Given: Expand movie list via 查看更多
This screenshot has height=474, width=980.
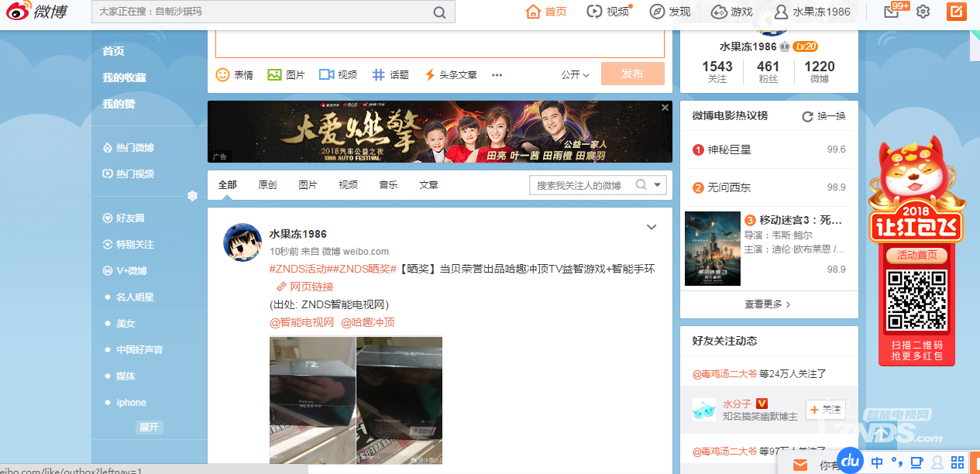Looking at the screenshot, I should pyautogui.click(x=768, y=304).
